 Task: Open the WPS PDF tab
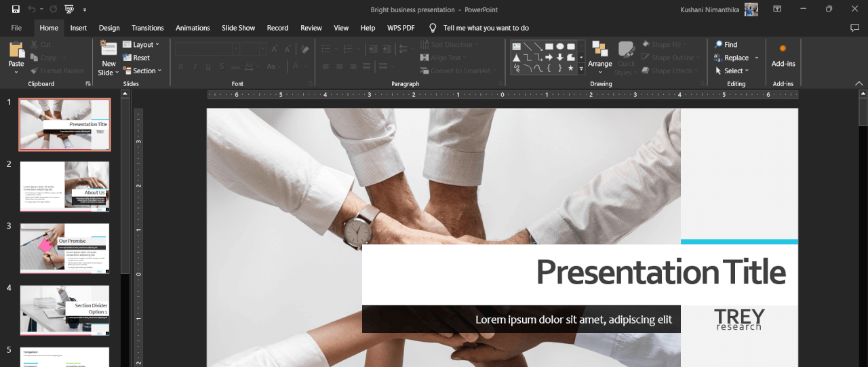[x=401, y=28]
